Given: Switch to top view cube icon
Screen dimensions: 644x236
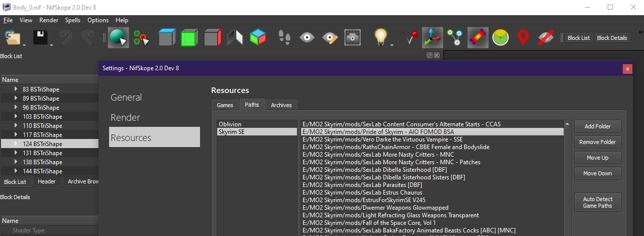Looking at the screenshot, I should pyautogui.click(x=166, y=38).
